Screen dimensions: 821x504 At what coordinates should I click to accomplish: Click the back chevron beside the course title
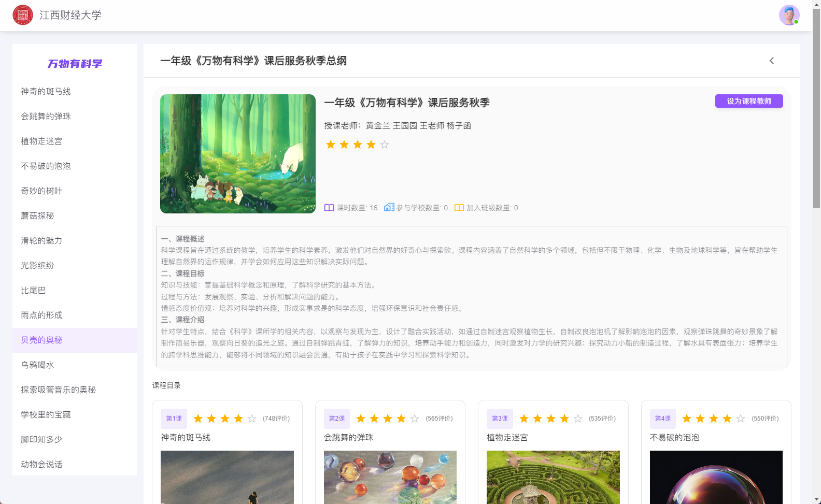point(772,61)
